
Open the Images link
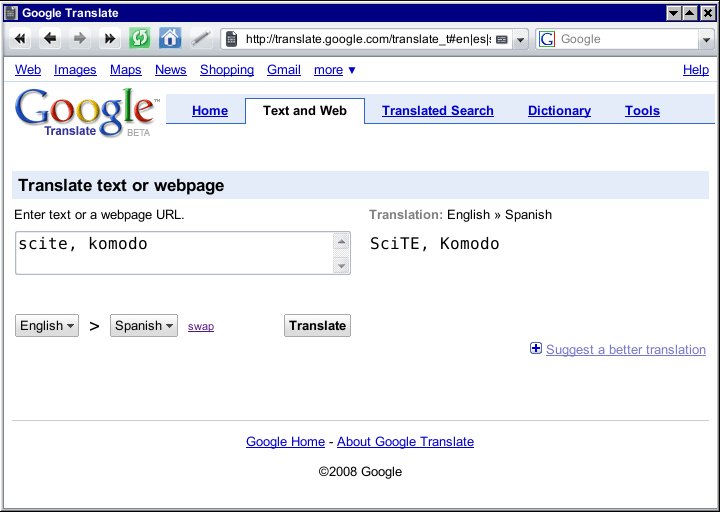(x=75, y=70)
